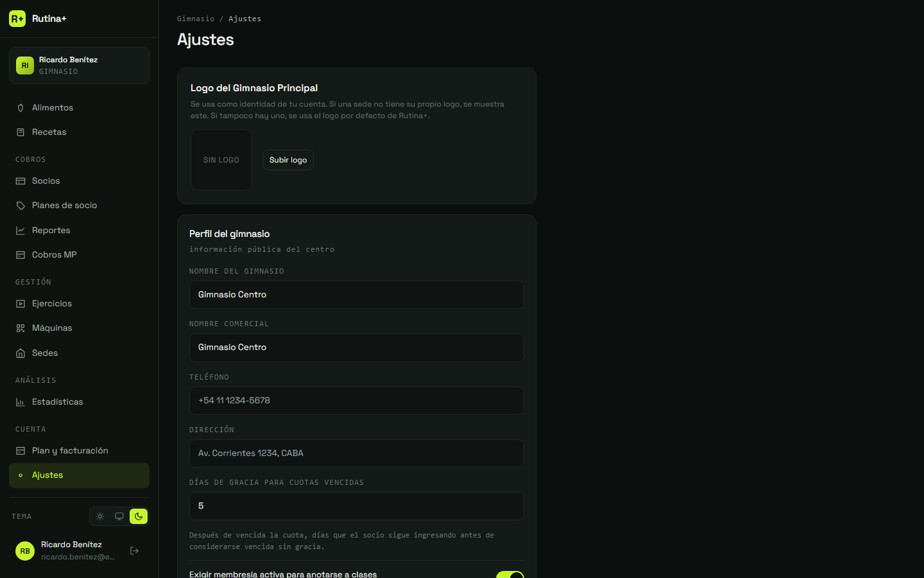Click Ajustes page heading
The image size is (924, 578).
205,40
